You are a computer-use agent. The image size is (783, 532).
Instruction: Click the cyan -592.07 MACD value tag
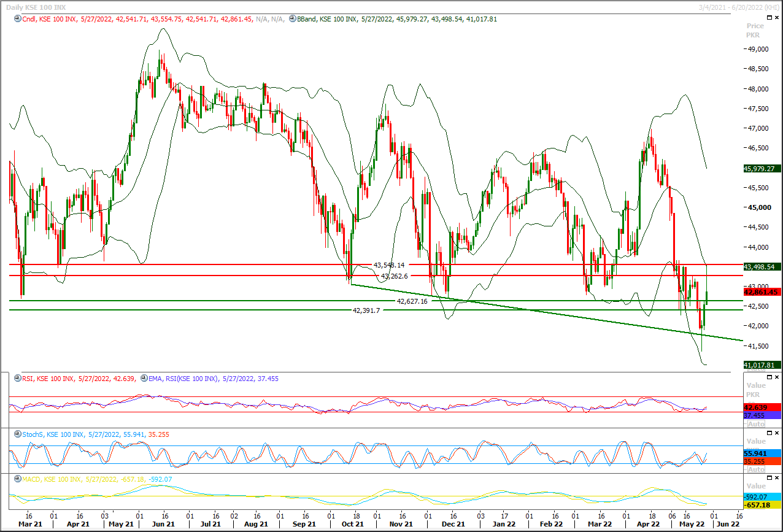pyautogui.click(x=762, y=497)
